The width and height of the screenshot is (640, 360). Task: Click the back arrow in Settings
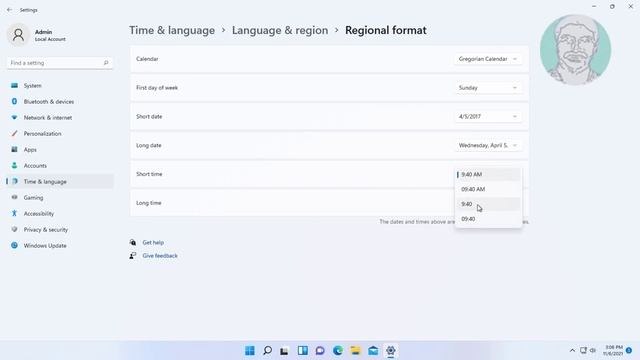pyautogui.click(x=9, y=10)
